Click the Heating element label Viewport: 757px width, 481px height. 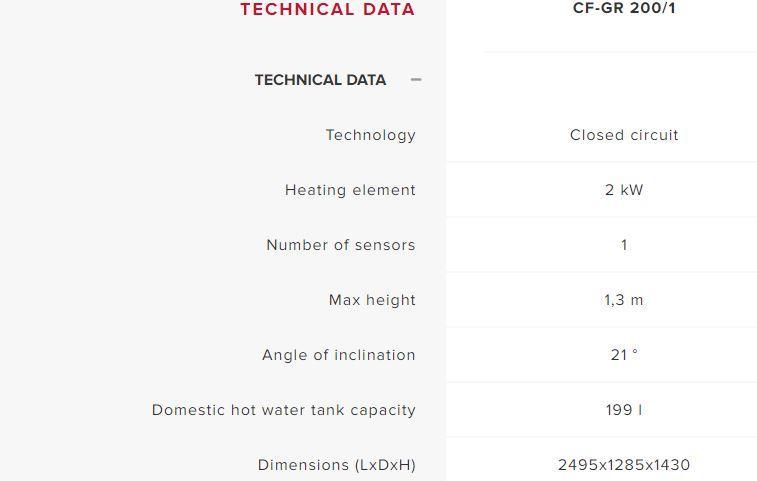point(350,190)
